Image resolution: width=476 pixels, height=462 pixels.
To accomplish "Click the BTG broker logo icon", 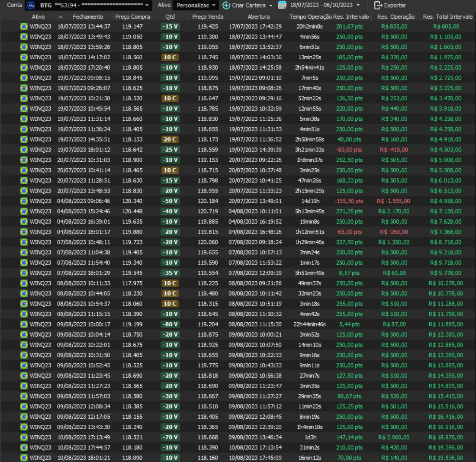I will [x=31, y=6].
